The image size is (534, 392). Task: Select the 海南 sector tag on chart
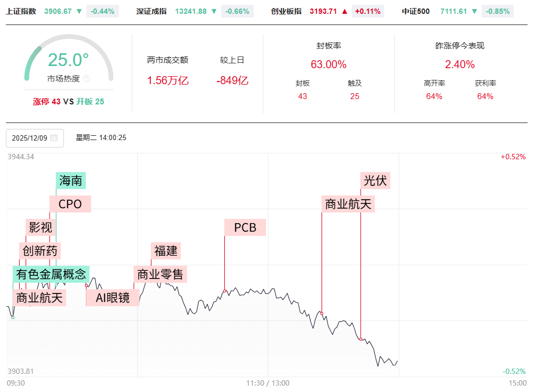pos(71,181)
